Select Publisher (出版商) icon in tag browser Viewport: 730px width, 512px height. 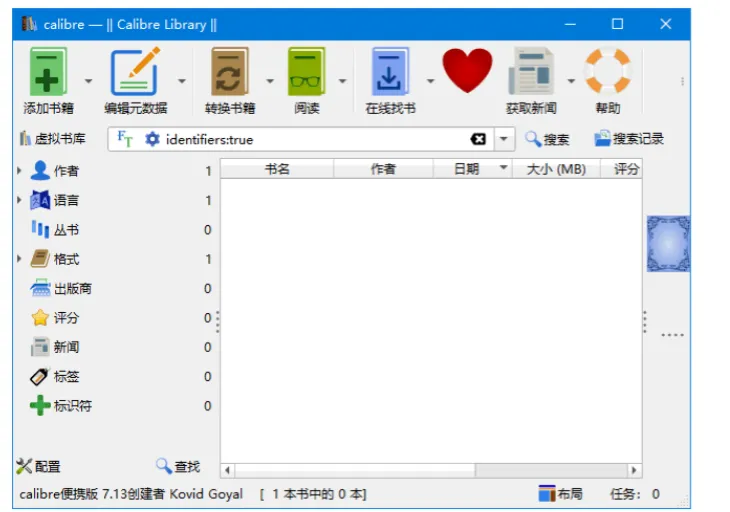40,288
